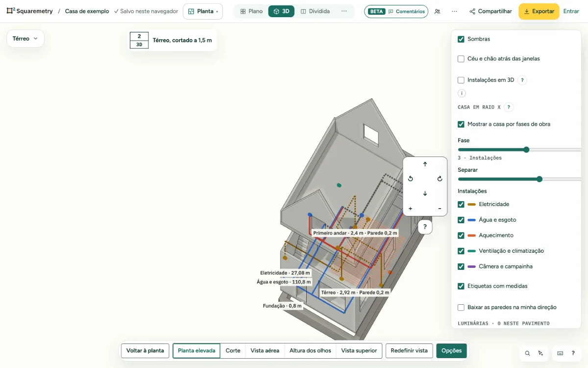This screenshot has width=588, height=368.
Task: Click the Aquecimento orange color swatch
Action: [x=472, y=236]
